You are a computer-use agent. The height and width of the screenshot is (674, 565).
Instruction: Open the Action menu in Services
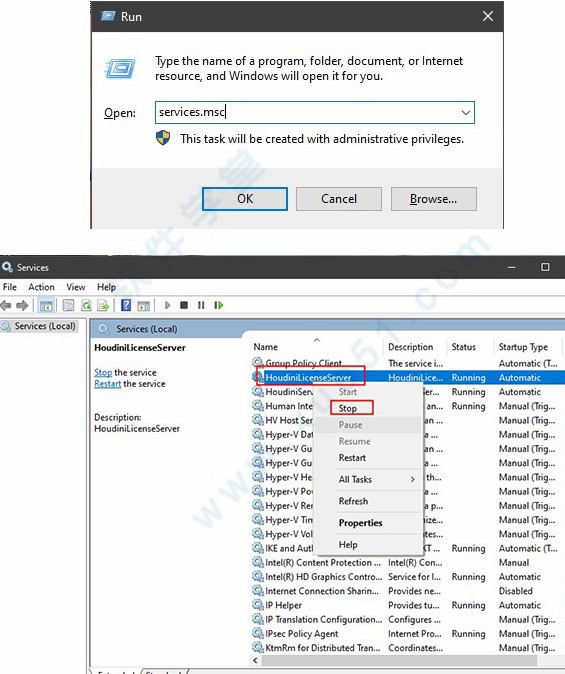point(41,287)
